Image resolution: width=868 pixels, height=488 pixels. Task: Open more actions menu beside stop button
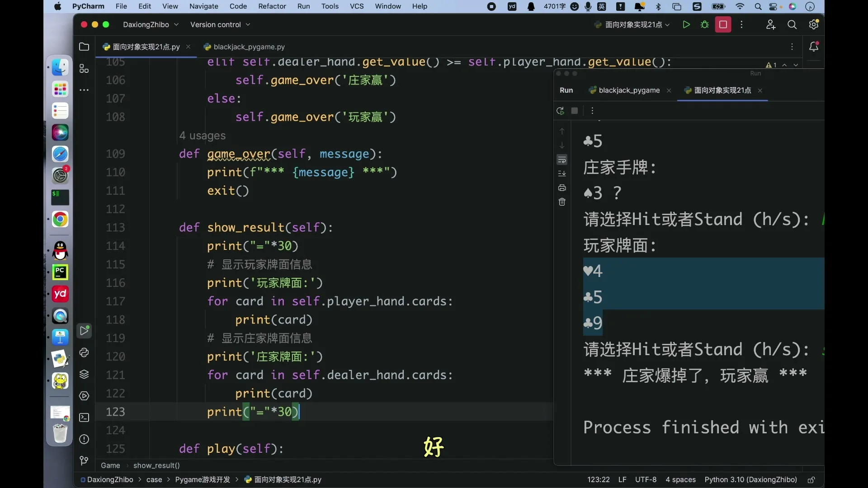click(x=741, y=24)
